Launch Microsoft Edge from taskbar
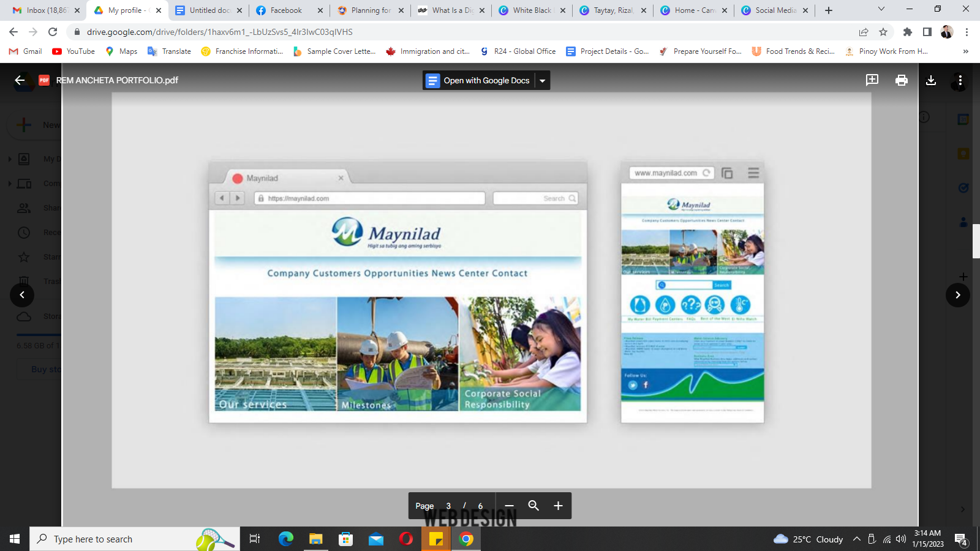Image resolution: width=980 pixels, height=551 pixels. [285, 539]
